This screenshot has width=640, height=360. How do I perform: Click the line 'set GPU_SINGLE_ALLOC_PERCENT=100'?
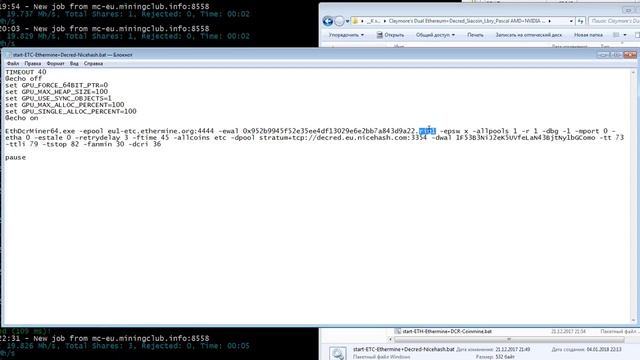point(71,111)
